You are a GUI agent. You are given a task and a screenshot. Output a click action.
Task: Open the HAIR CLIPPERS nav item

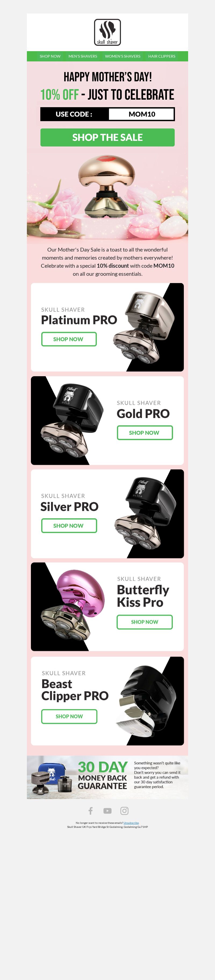[x=162, y=56]
